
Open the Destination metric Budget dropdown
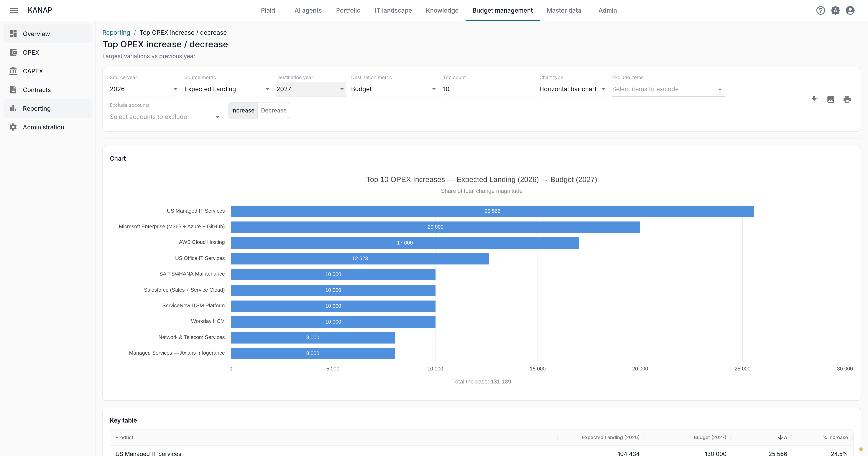click(394, 89)
